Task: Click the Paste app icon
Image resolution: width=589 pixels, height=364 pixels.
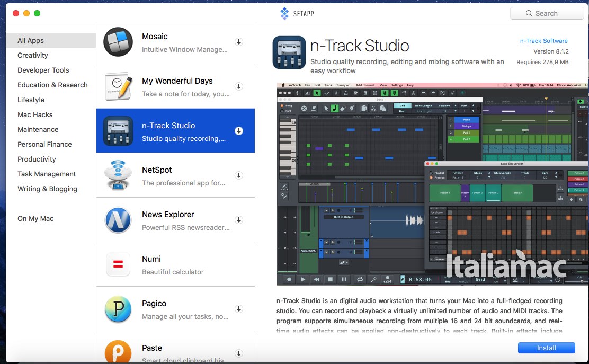Action: point(118,352)
